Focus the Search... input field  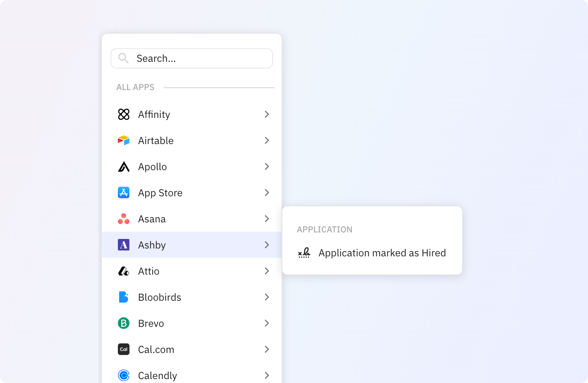coord(192,58)
